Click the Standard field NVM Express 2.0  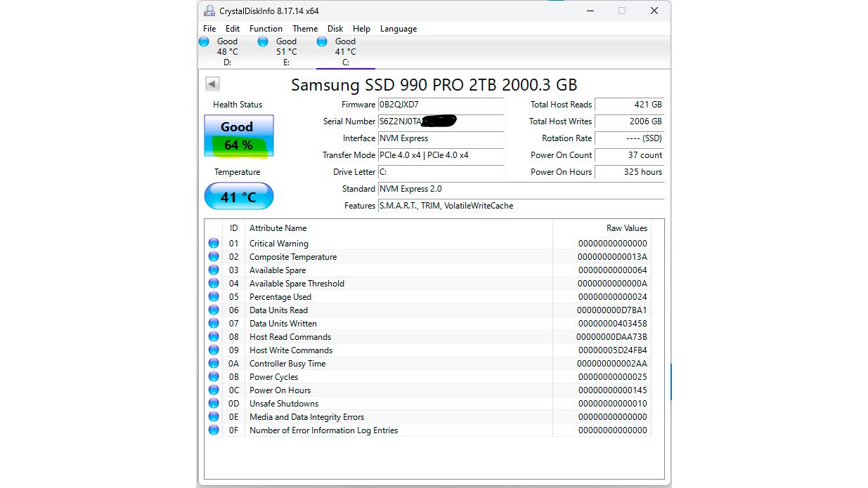(521, 189)
